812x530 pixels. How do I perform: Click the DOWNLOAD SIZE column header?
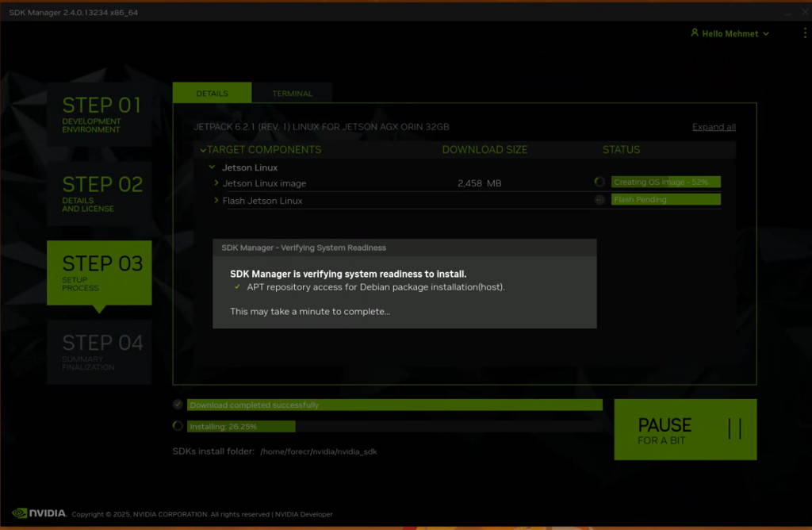point(485,150)
